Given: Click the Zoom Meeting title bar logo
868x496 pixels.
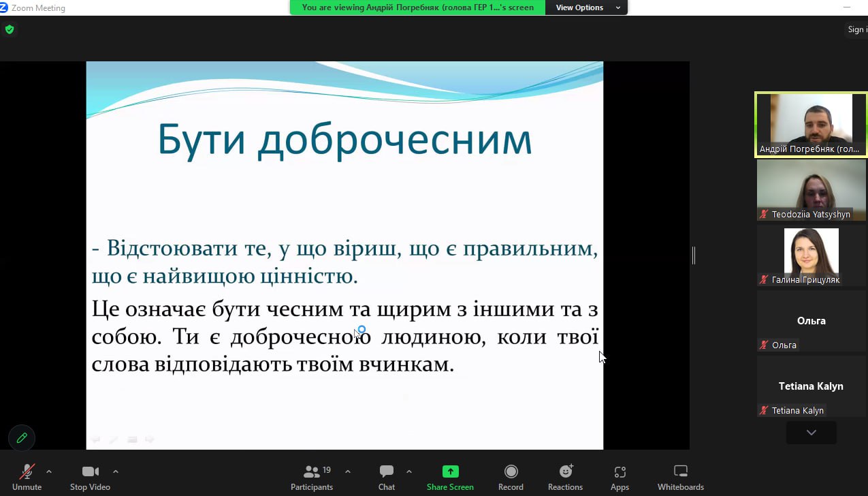Looking at the screenshot, I should (3, 7).
